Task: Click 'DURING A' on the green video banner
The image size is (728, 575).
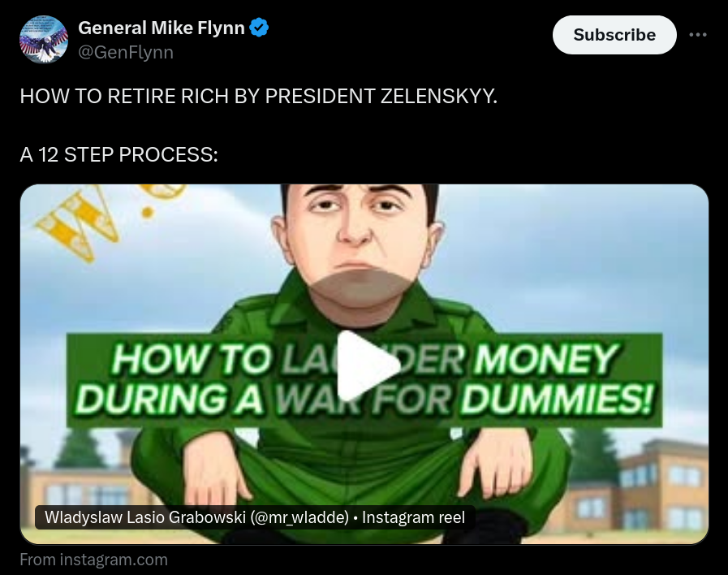Action: (x=169, y=400)
